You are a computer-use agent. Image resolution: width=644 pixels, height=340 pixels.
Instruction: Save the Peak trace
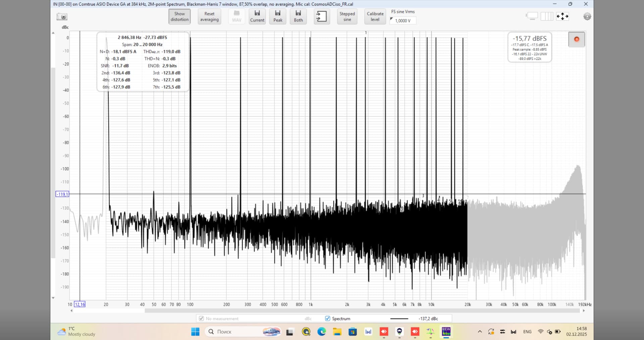[x=278, y=16]
